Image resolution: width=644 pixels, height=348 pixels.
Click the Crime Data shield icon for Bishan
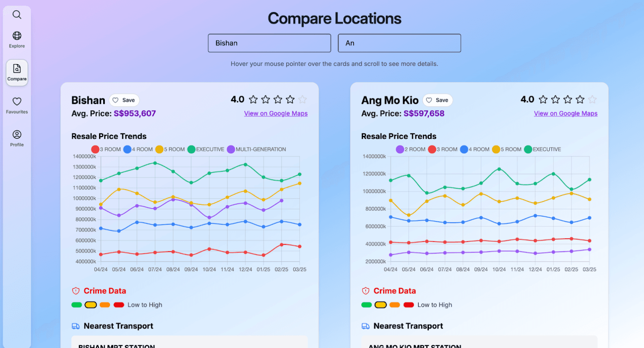coord(76,291)
